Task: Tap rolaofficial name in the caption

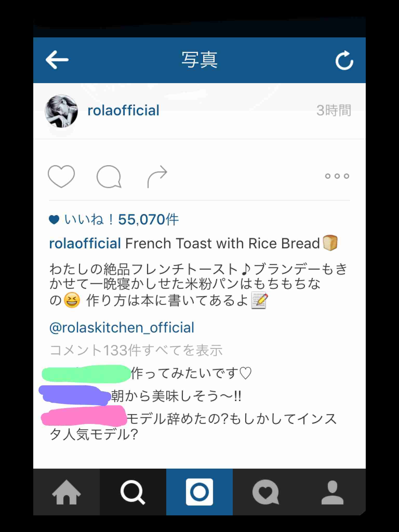Action: 85,243
